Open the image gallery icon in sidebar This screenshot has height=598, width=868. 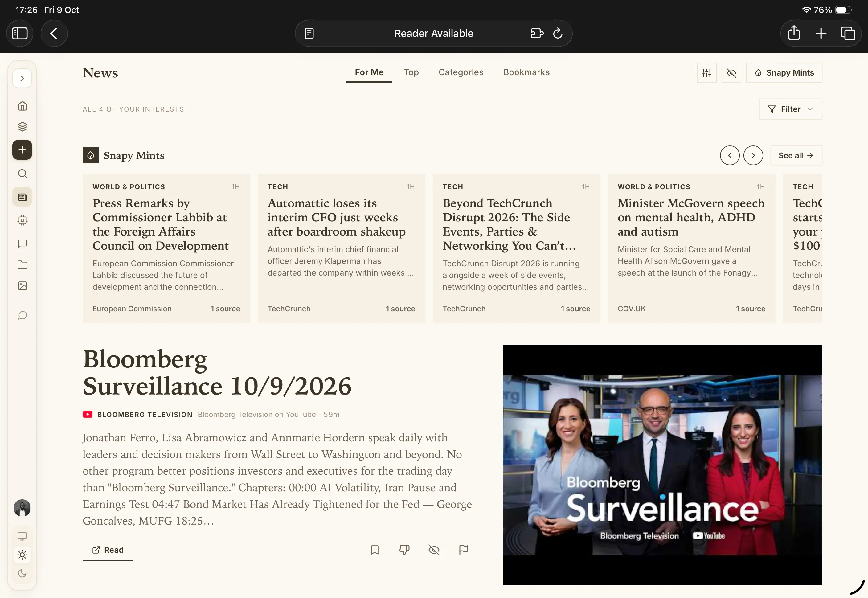pyautogui.click(x=23, y=286)
